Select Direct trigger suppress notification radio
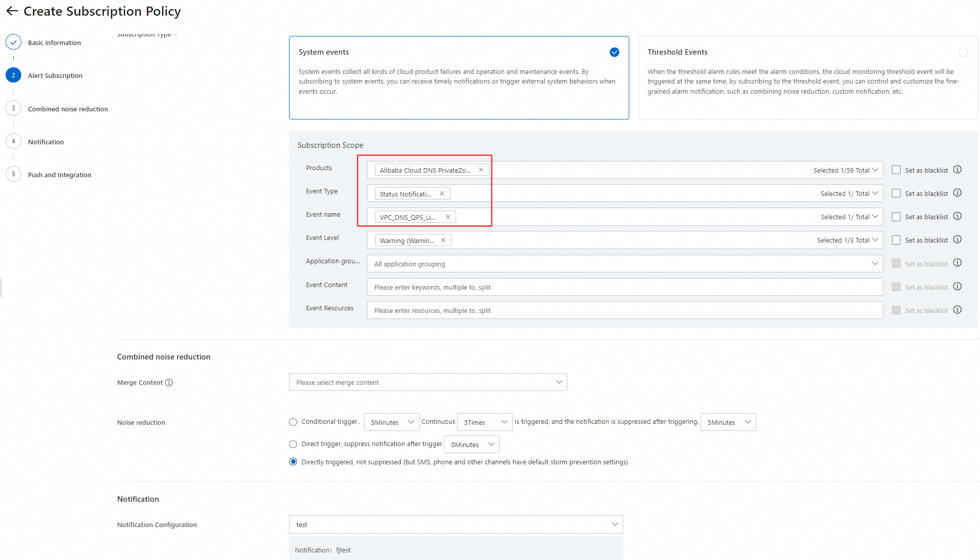980x560 pixels. pyautogui.click(x=293, y=444)
